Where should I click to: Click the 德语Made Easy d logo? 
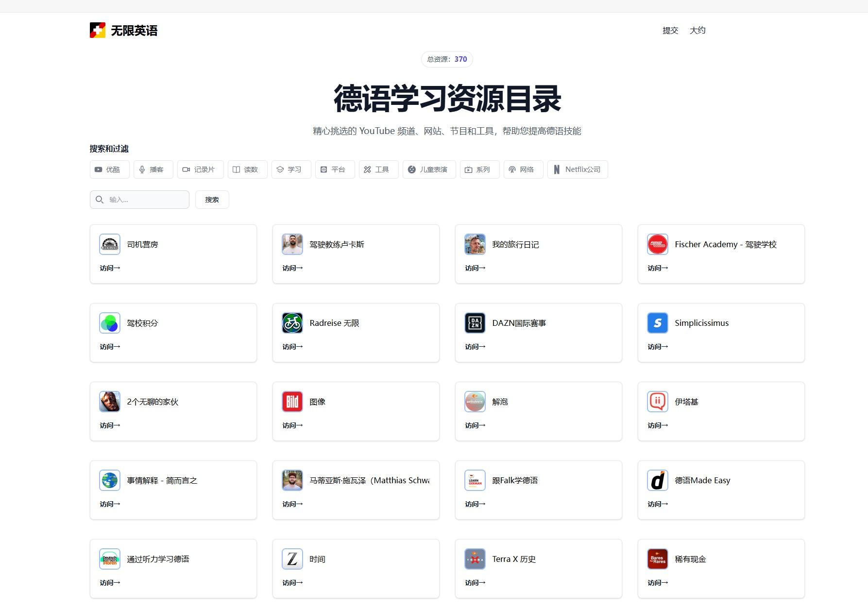coord(657,480)
